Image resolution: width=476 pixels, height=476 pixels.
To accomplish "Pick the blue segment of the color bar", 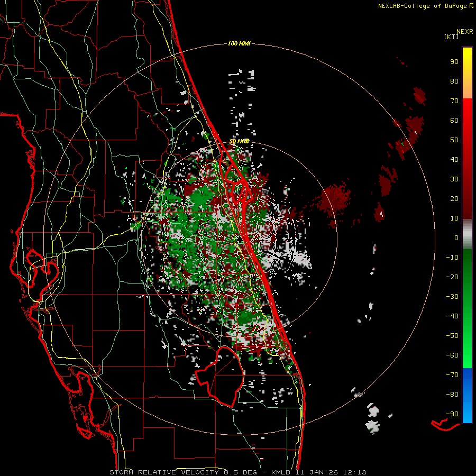I will click(467, 396).
